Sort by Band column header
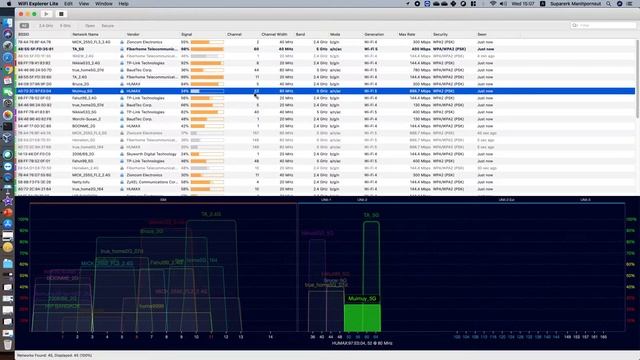Screen dimensions: 640x360 300,35
